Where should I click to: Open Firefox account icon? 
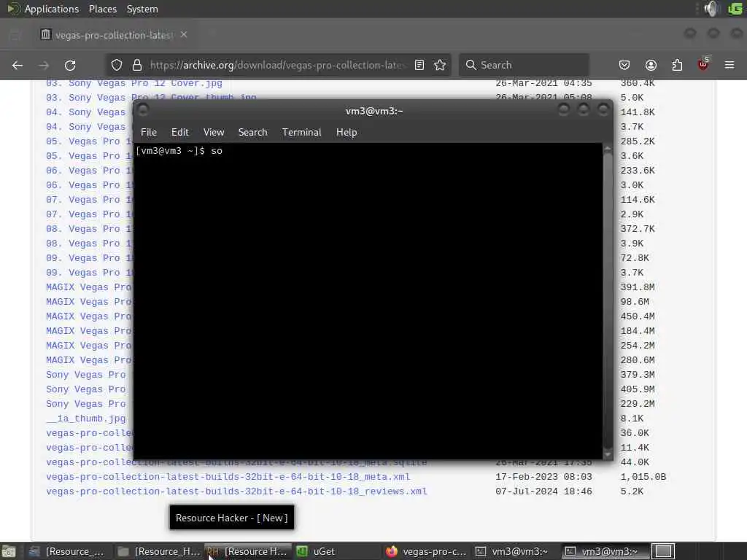coord(651,65)
